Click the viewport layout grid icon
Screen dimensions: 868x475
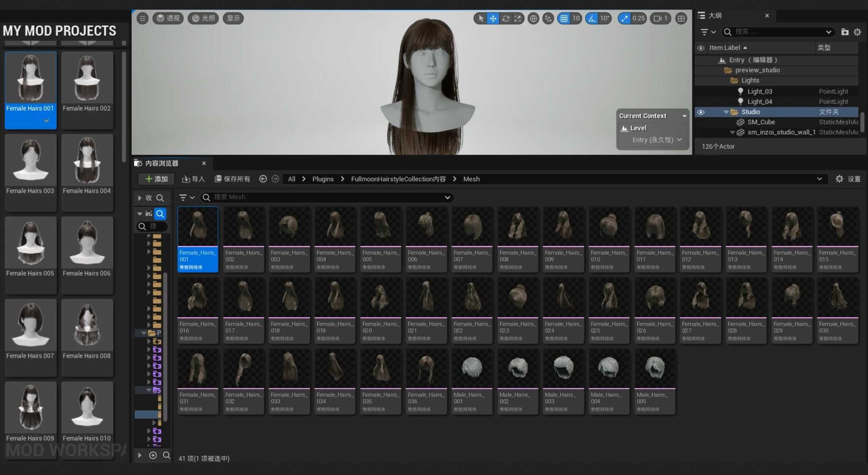(681, 19)
